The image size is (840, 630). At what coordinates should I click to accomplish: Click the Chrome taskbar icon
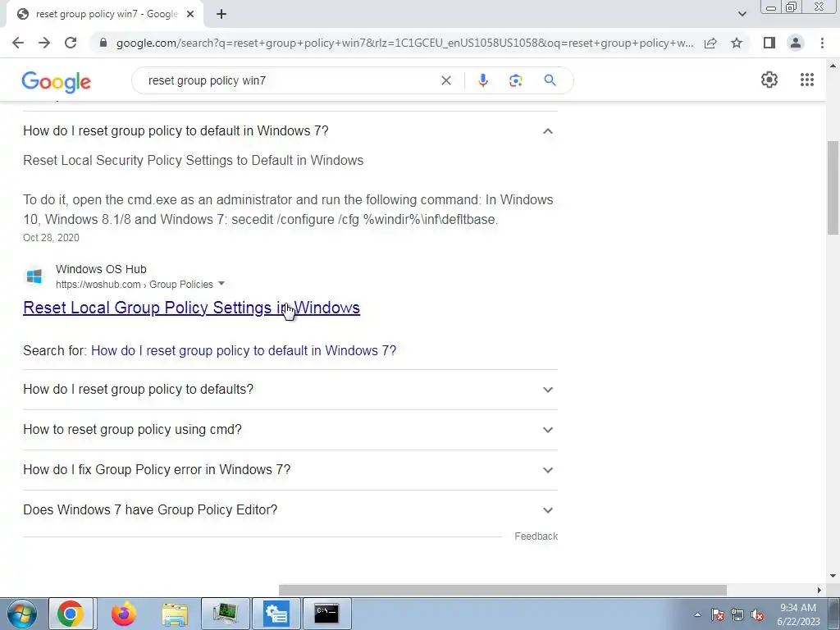coord(71,614)
